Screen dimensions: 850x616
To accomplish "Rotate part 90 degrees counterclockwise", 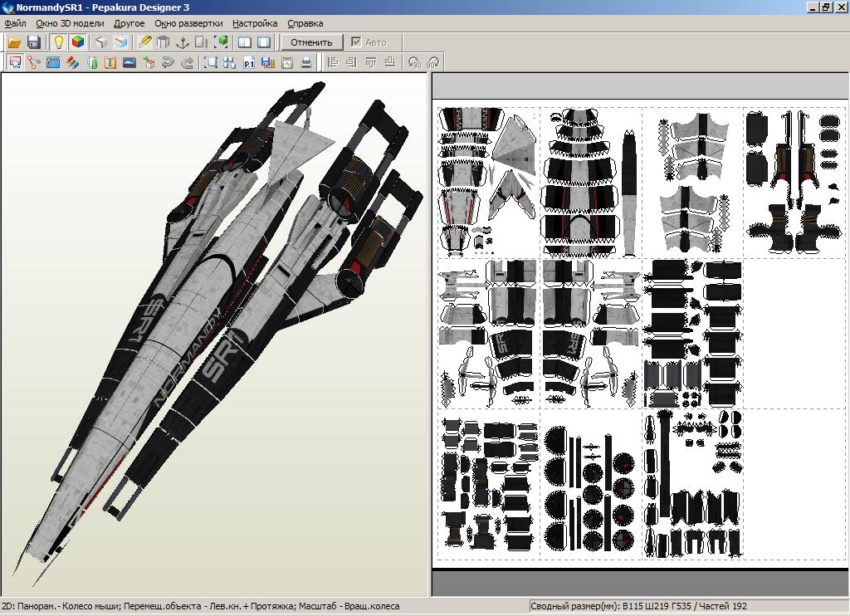I will point(415,62).
